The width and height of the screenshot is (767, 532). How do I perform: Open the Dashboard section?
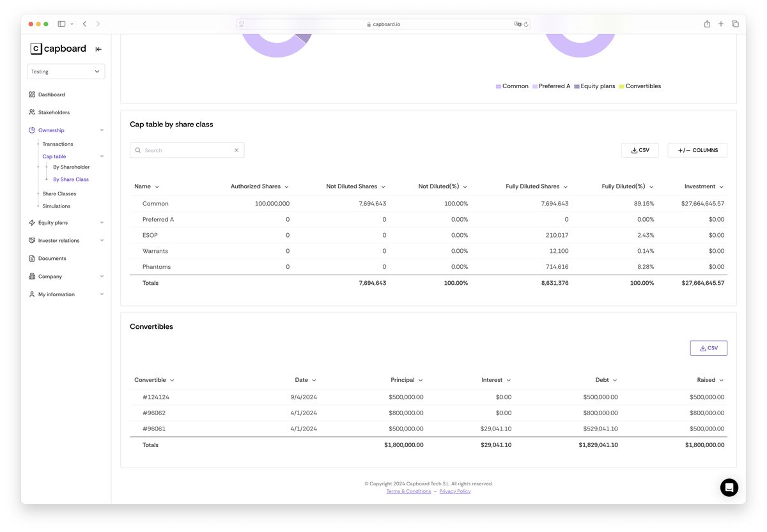point(51,94)
